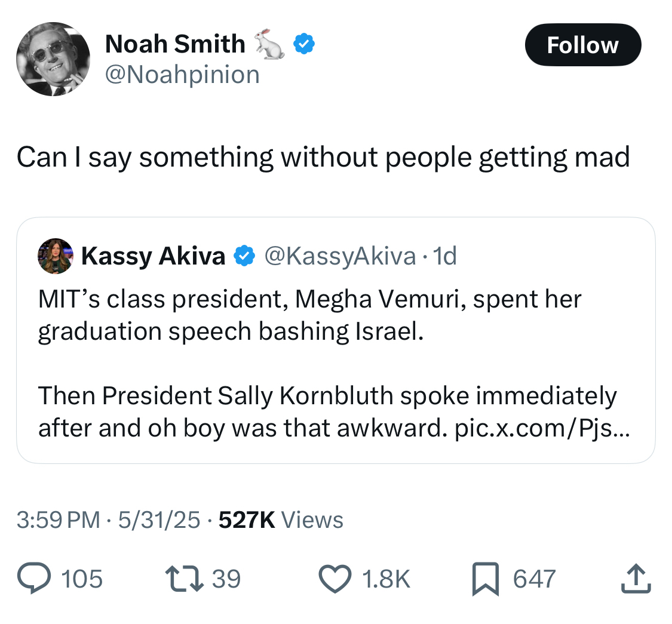Click the rabbit emoji beside Noah Smith

269,44
